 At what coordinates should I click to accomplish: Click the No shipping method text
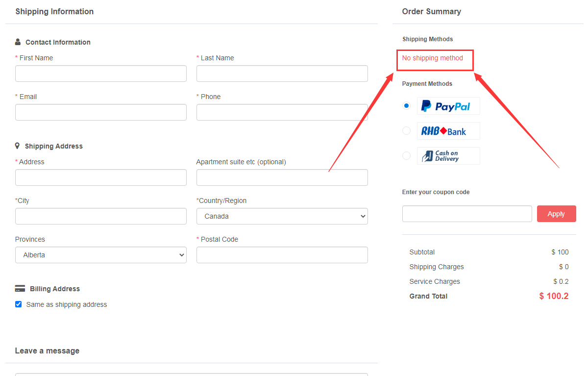point(432,58)
